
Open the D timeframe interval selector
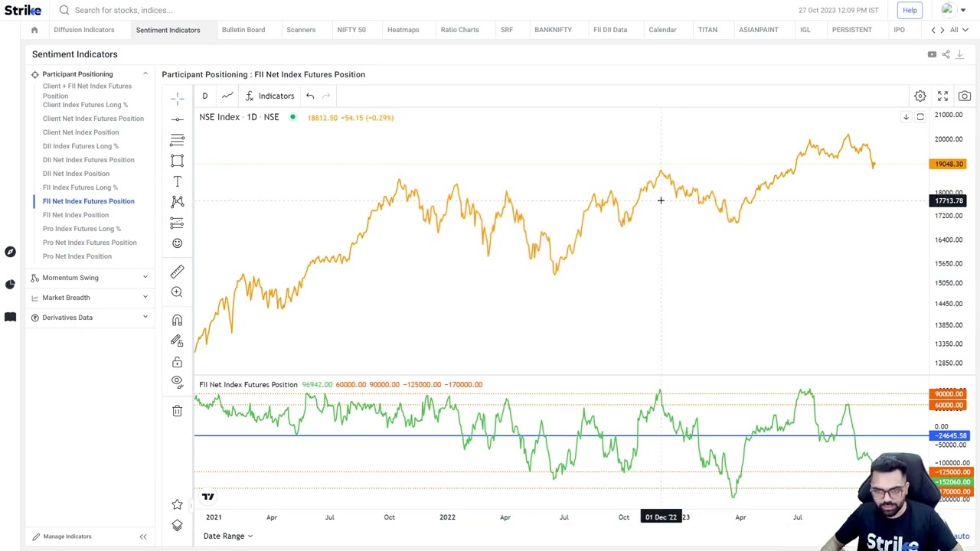[x=204, y=96]
